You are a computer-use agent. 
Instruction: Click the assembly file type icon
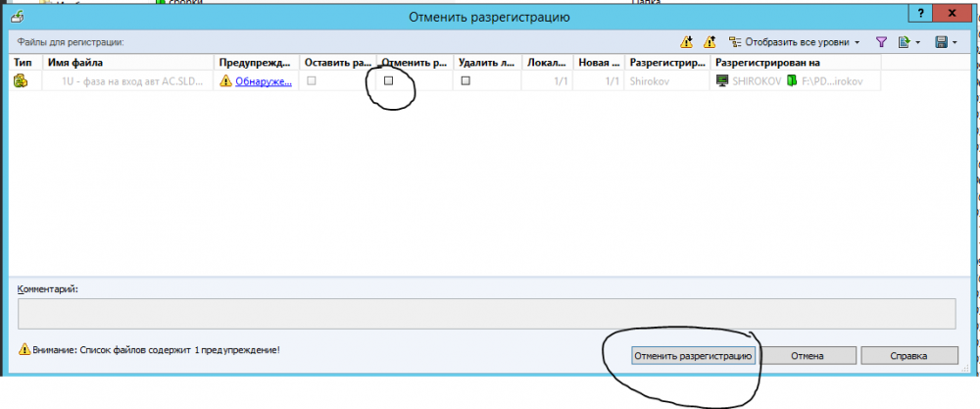tap(22, 80)
